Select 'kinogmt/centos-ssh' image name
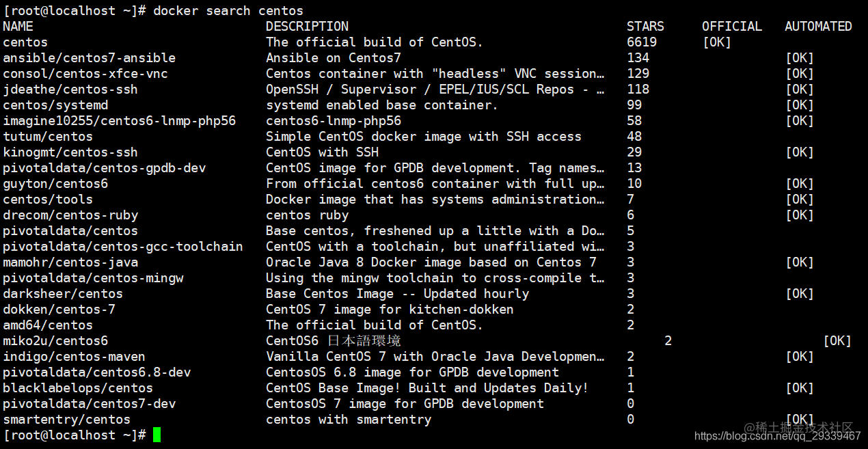The image size is (868, 449). tap(70, 152)
